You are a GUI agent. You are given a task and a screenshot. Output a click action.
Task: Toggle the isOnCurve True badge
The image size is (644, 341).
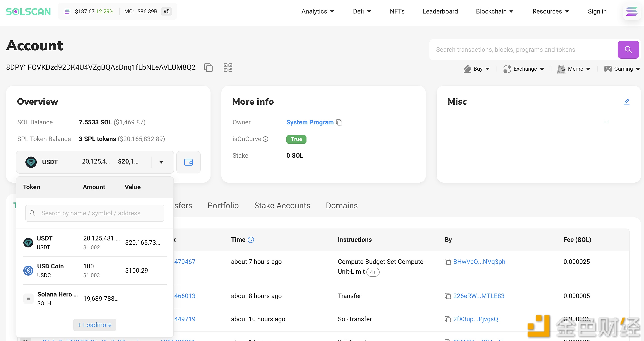pyautogui.click(x=296, y=139)
